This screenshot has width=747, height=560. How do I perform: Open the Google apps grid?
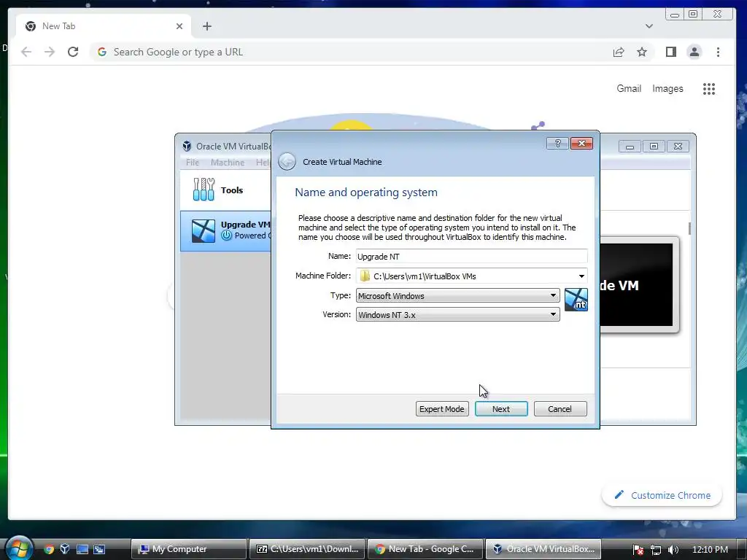point(709,88)
